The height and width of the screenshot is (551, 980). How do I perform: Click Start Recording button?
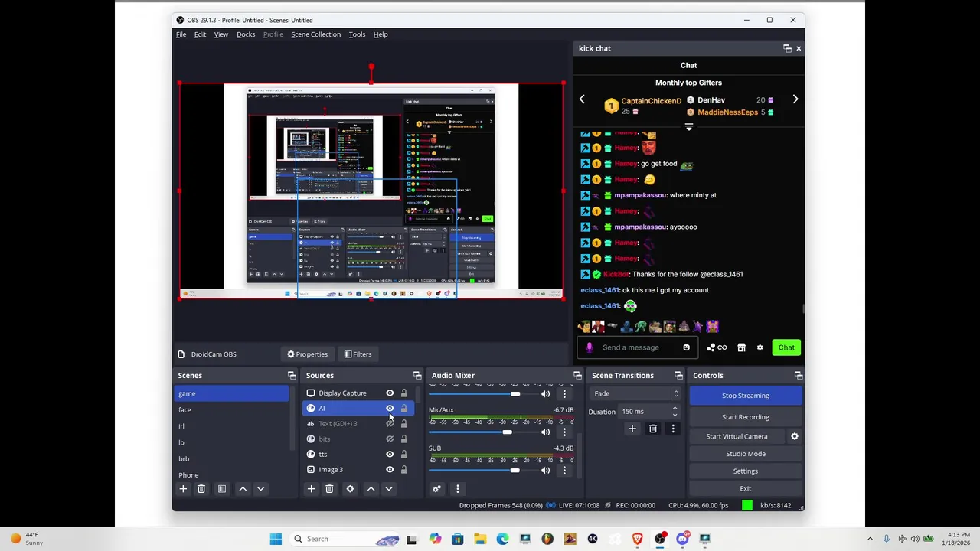746,417
